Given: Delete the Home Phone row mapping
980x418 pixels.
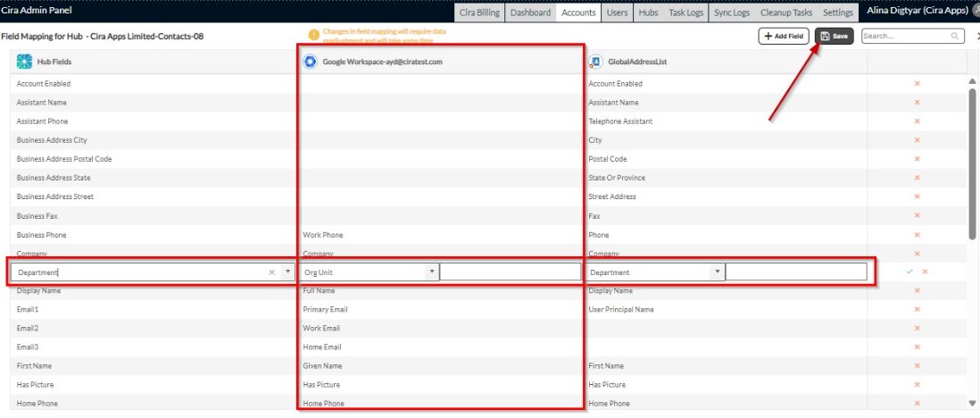Looking at the screenshot, I should click(x=917, y=403).
